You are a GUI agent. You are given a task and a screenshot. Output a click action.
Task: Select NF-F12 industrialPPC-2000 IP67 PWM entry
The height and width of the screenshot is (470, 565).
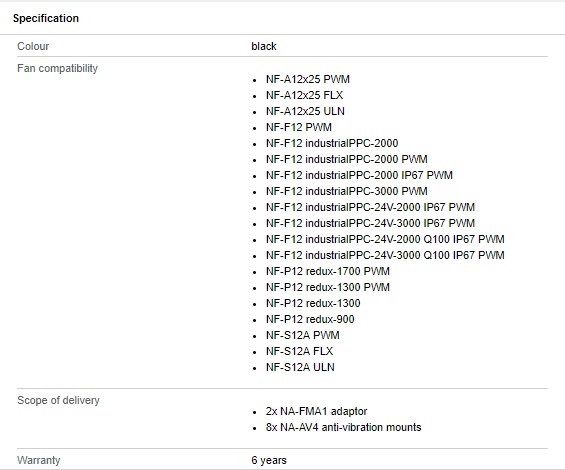(x=359, y=175)
